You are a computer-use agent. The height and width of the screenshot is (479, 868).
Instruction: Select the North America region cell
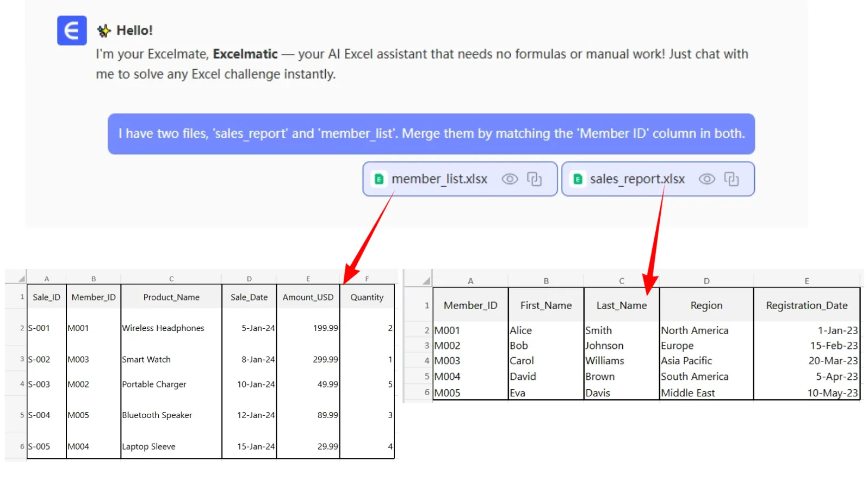click(694, 330)
